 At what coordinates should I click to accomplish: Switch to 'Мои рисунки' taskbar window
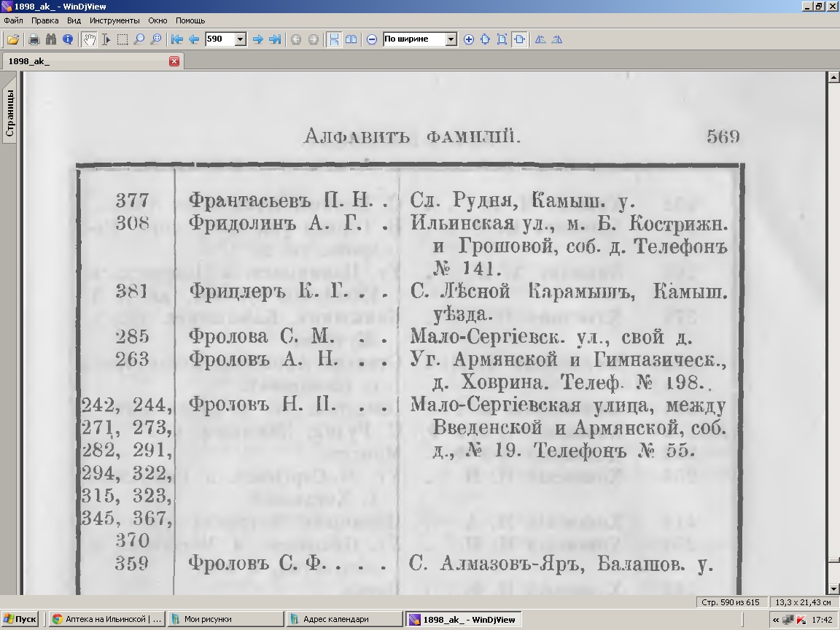pos(225,619)
